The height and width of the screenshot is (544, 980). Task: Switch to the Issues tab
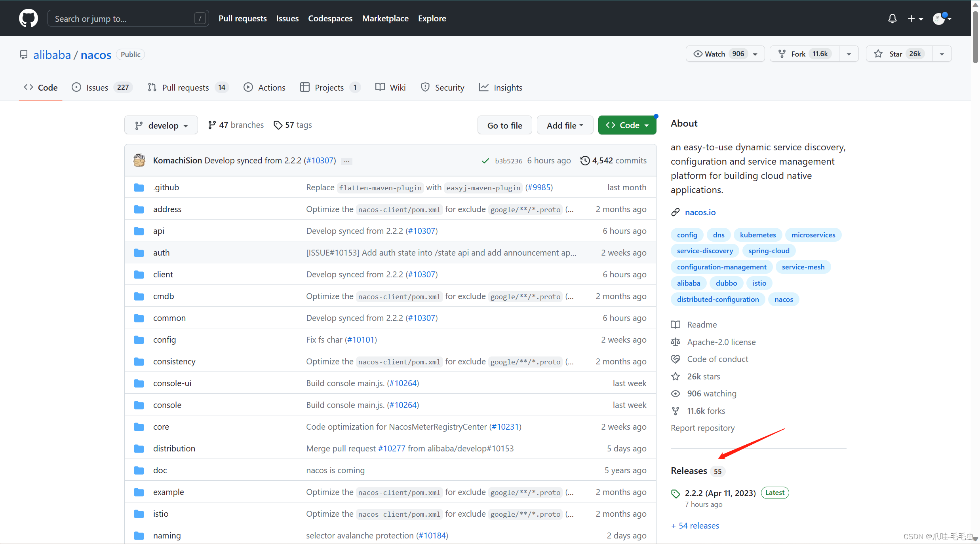(x=97, y=87)
